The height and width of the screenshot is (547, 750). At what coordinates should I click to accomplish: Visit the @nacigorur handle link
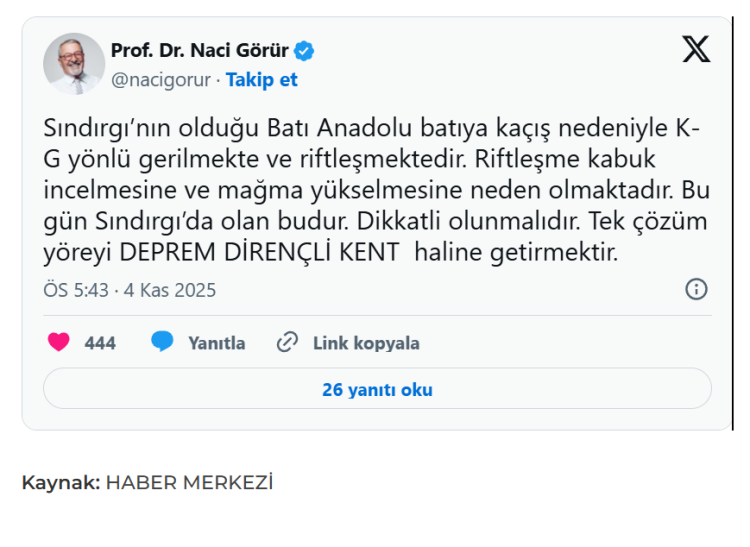pyautogui.click(x=162, y=80)
